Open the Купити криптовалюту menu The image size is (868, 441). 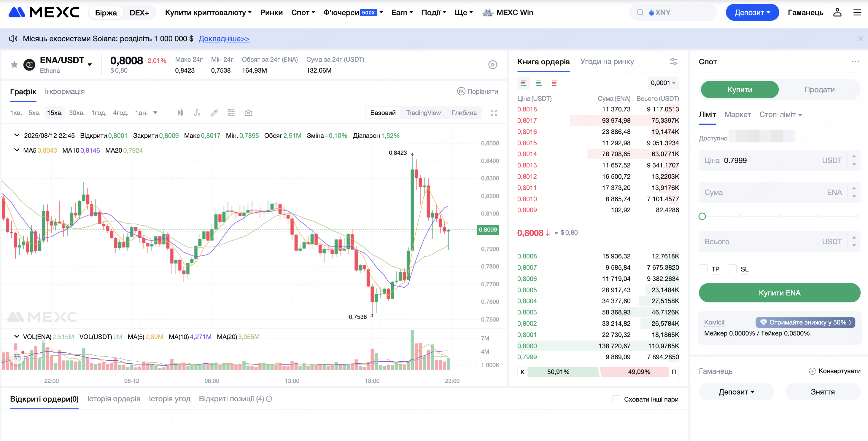click(x=208, y=12)
